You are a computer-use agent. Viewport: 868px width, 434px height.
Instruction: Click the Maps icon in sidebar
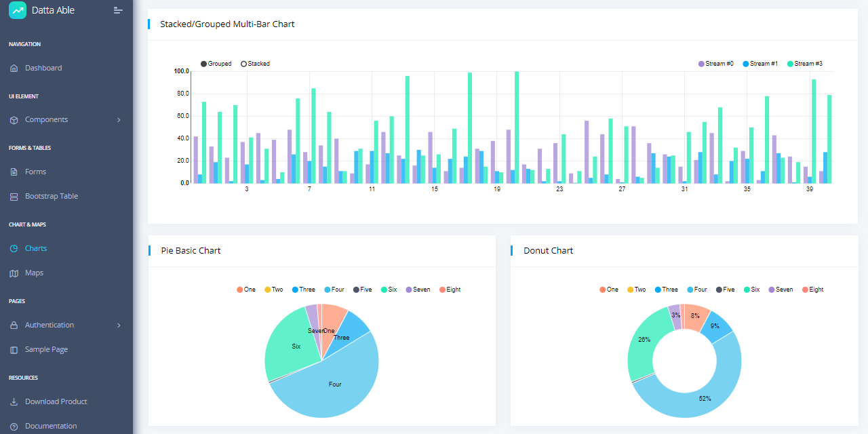pos(14,273)
